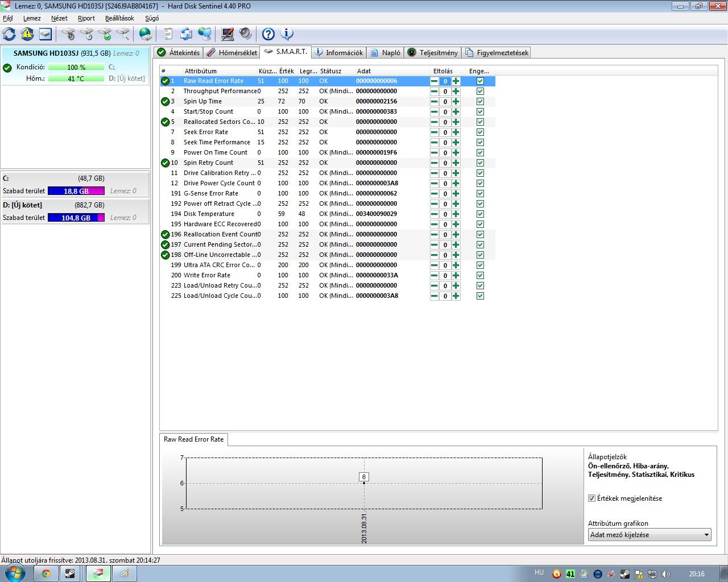
Task: Switch to the Figyelmeztetések tab
Action: click(497, 53)
